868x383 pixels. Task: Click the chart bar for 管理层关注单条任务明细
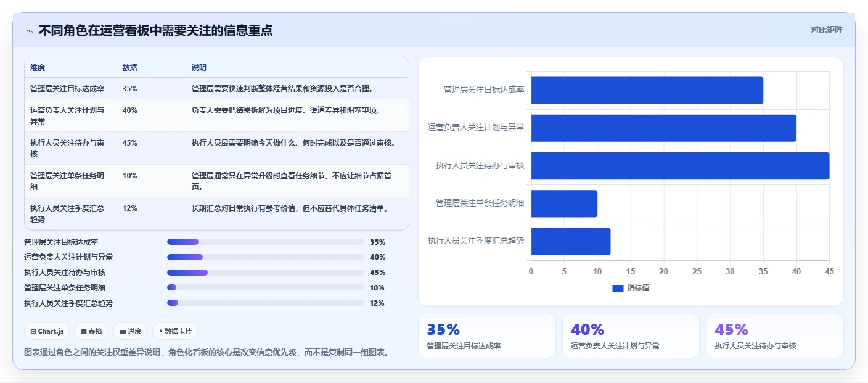564,204
